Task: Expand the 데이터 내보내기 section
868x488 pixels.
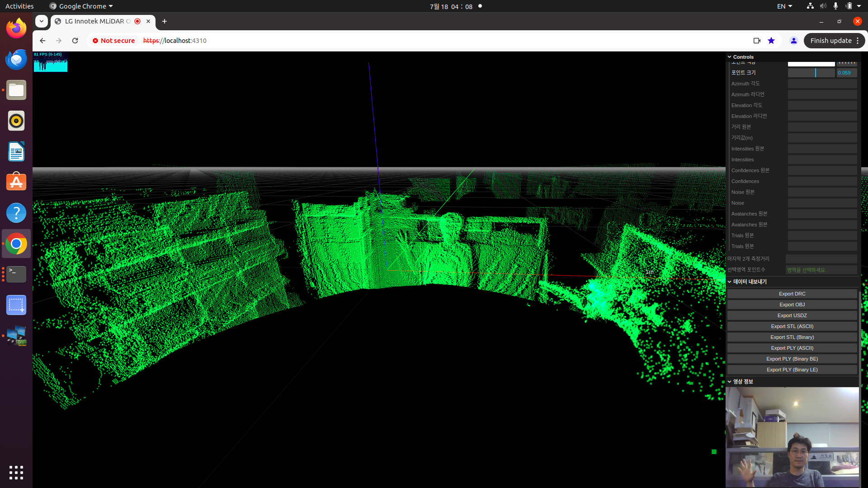Action: click(748, 281)
